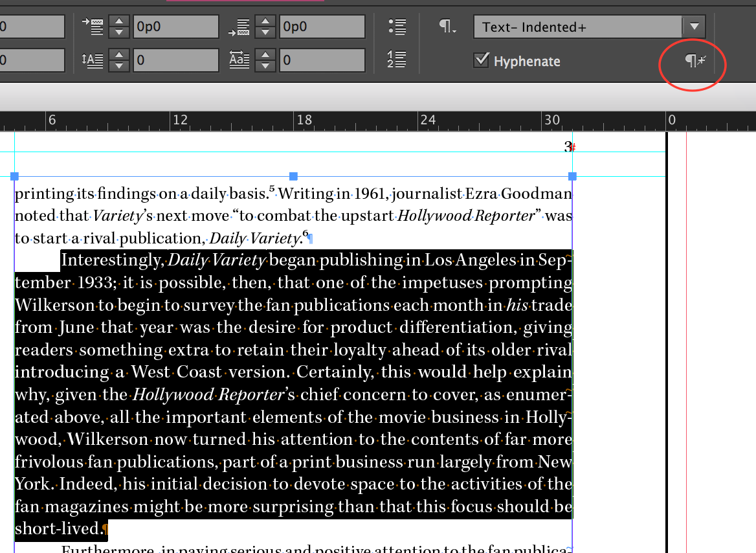Click the year "1933;" in the selected paragraph
Screen dimensions: 756x553
click(x=97, y=283)
